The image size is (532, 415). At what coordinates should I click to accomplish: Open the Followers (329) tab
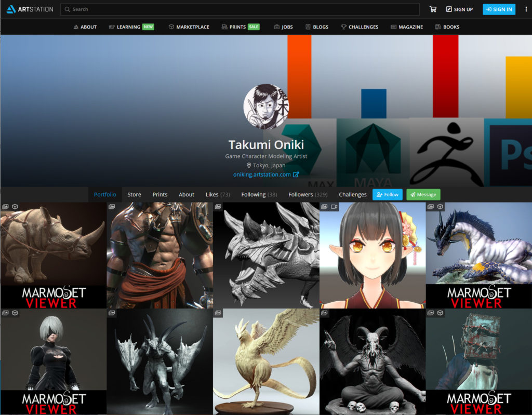click(x=308, y=194)
